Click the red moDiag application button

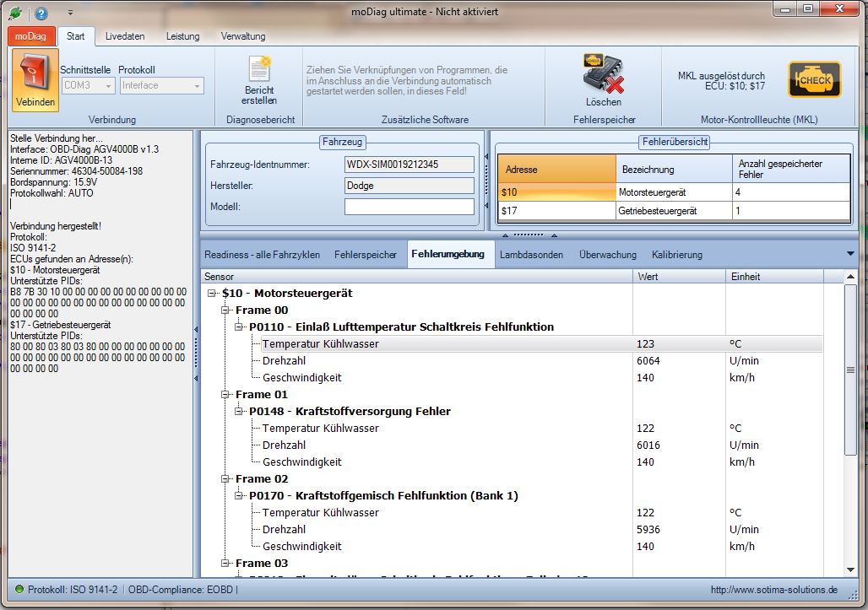coord(32,36)
